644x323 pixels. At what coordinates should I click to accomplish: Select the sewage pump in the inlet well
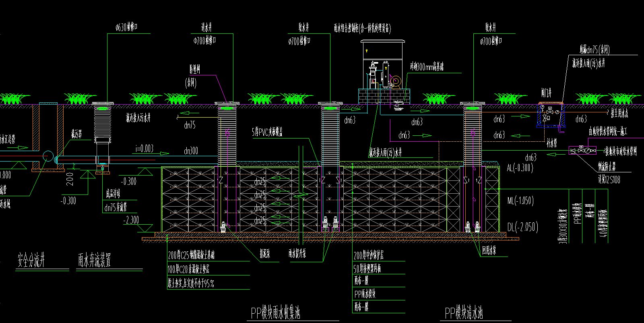223,227
